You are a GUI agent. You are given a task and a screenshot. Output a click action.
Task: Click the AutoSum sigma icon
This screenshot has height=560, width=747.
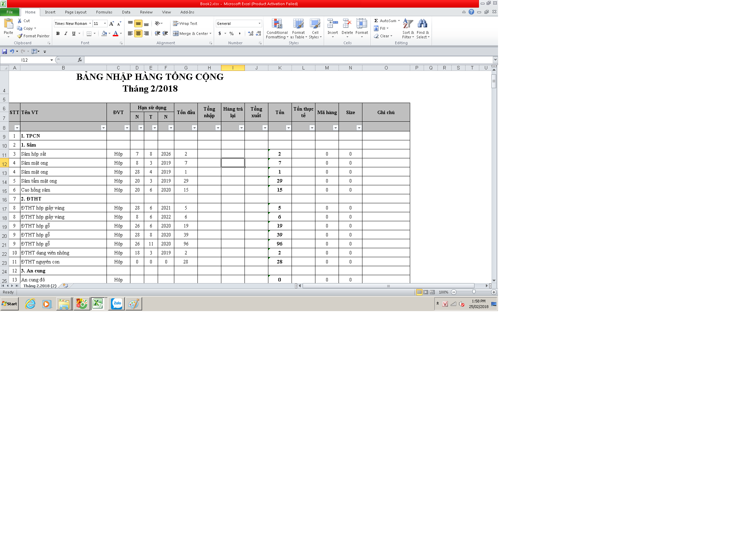[376, 21]
